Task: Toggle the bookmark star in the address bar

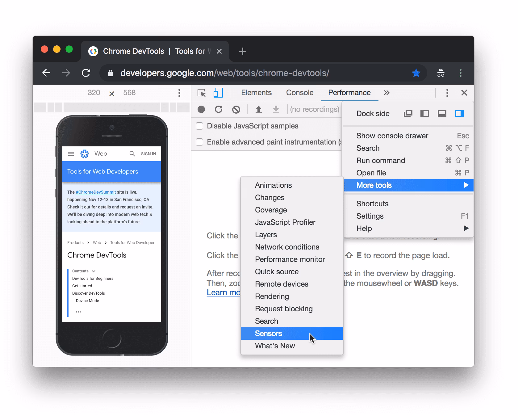Action: click(x=416, y=73)
